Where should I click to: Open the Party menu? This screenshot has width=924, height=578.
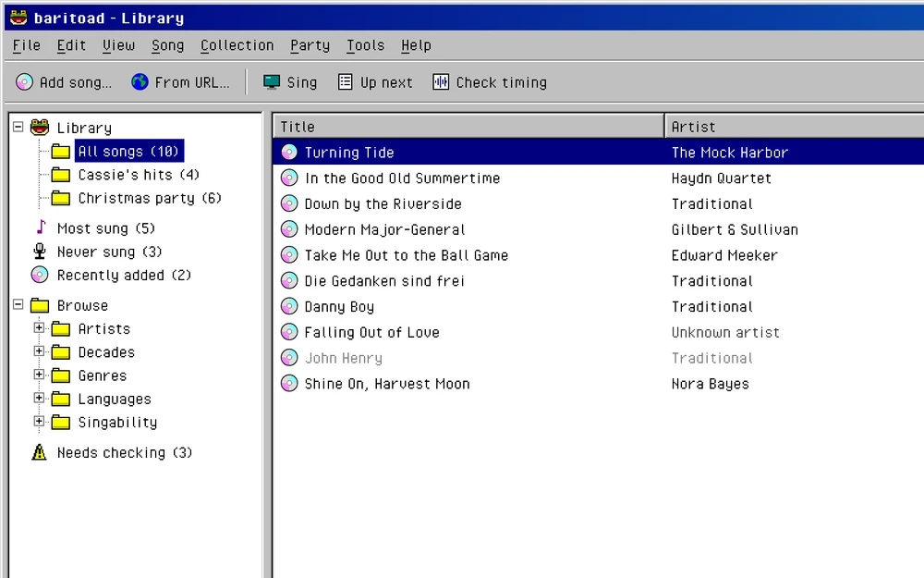point(310,45)
